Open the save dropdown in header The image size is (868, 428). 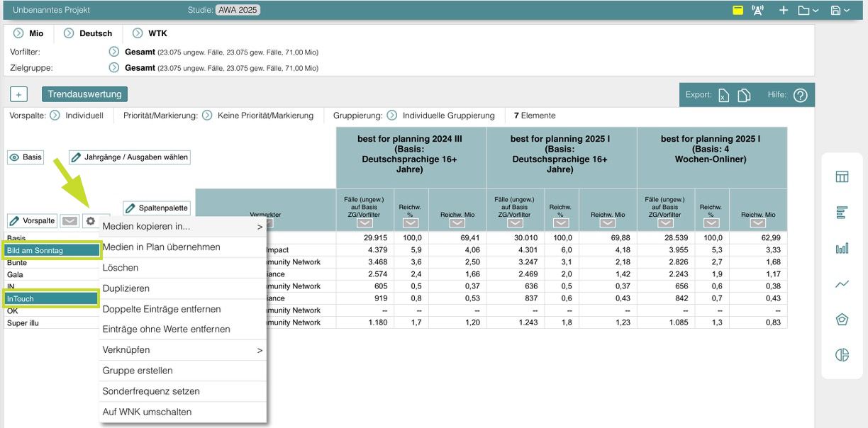(x=840, y=11)
